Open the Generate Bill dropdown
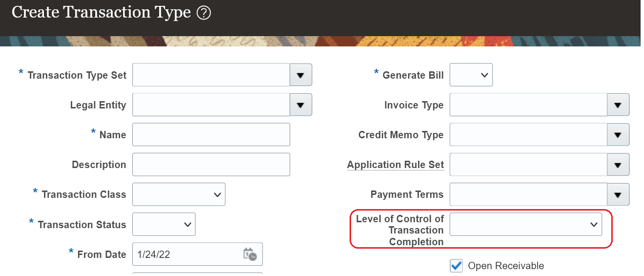644x276 pixels. click(x=471, y=75)
